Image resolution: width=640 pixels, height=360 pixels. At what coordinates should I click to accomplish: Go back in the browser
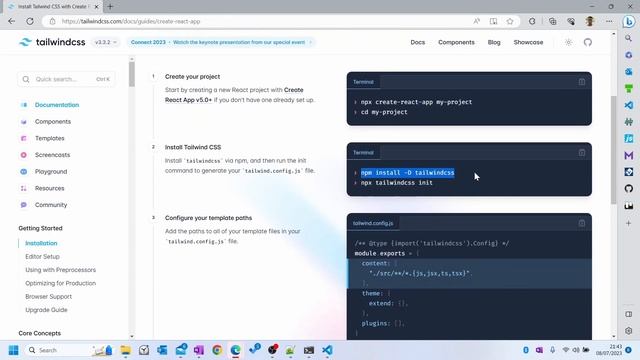pyautogui.click(x=11, y=21)
